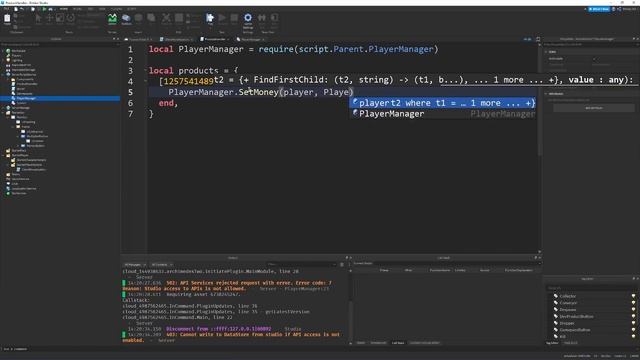Toggle the Conveyor tag lightbulb
Screen dimensions: 640x360
[633, 302]
